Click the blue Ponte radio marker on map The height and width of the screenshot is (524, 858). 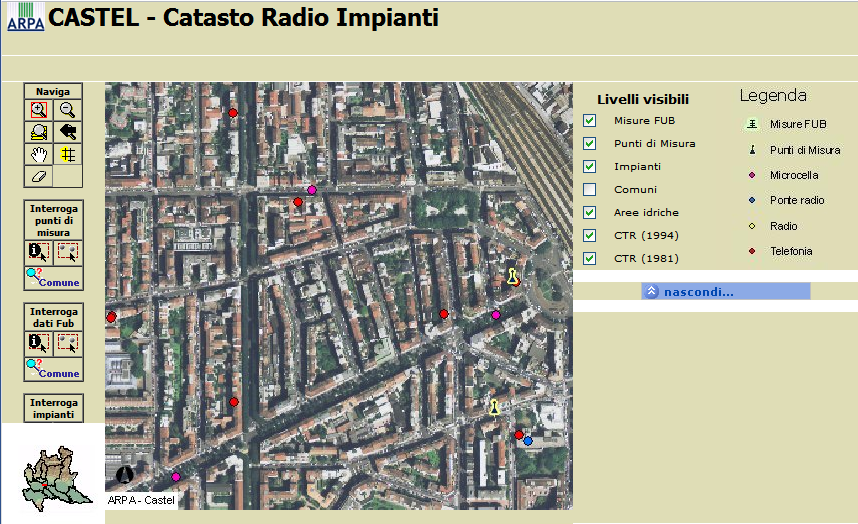528,441
